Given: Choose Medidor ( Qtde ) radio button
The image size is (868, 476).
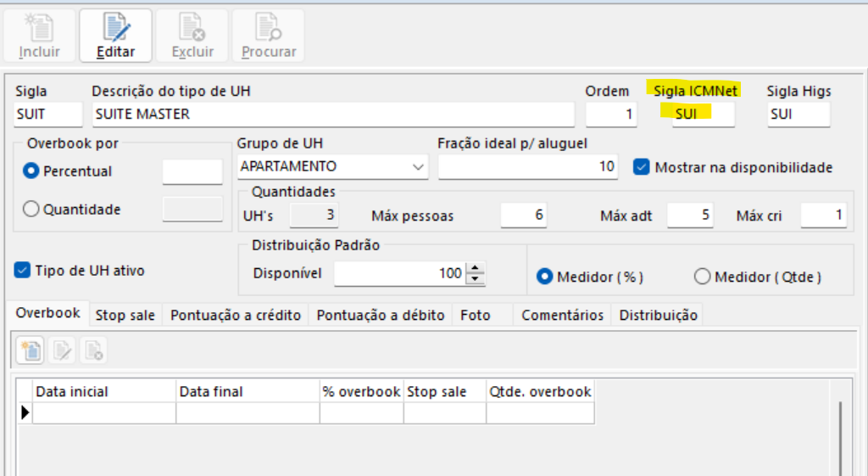Looking at the screenshot, I should click(x=702, y=277).
